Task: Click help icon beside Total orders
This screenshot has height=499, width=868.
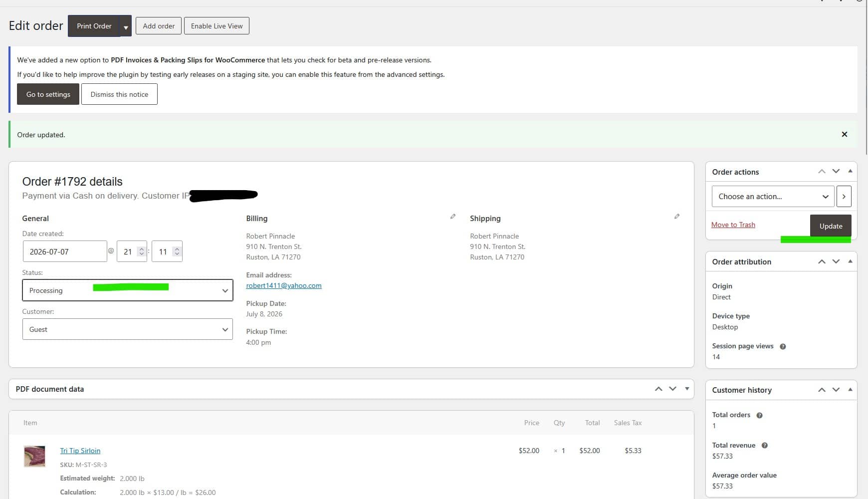Action: (759, 415)
